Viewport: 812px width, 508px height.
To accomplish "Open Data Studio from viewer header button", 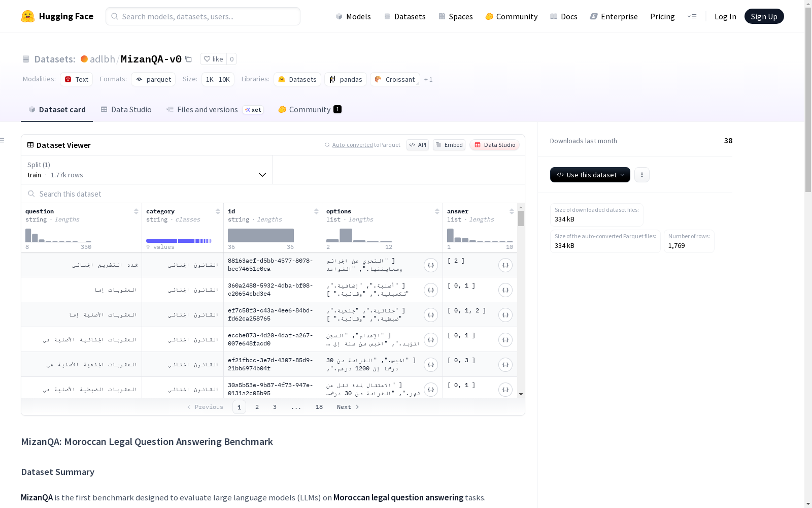I will coord(495,145).
